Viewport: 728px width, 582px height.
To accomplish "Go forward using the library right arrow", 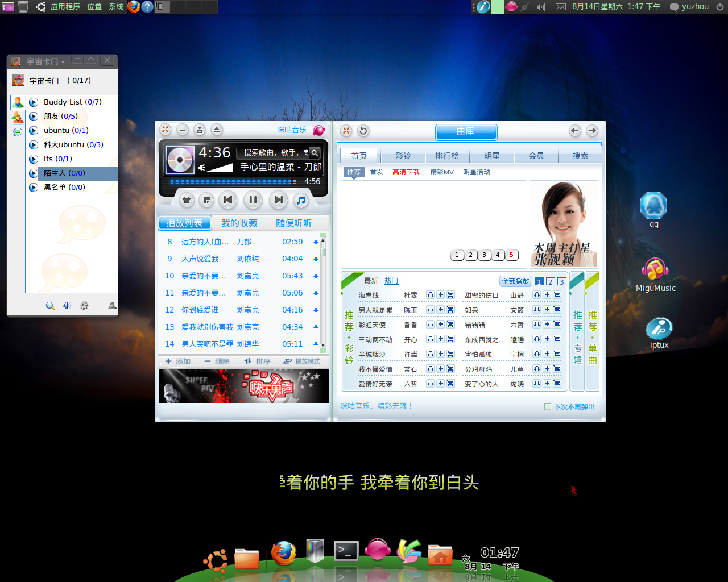I will pos(592,131).
